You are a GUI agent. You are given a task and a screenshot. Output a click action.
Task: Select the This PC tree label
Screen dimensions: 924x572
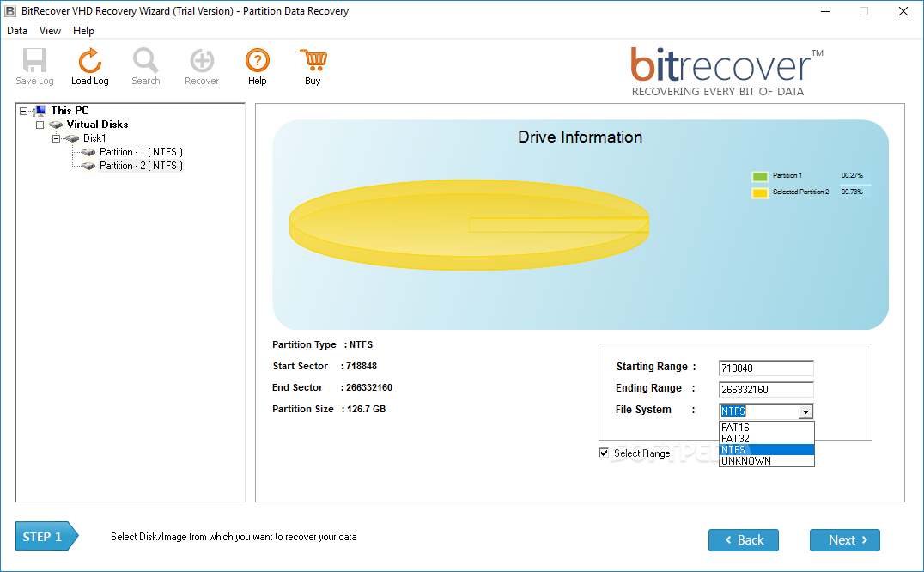(70, 111)
